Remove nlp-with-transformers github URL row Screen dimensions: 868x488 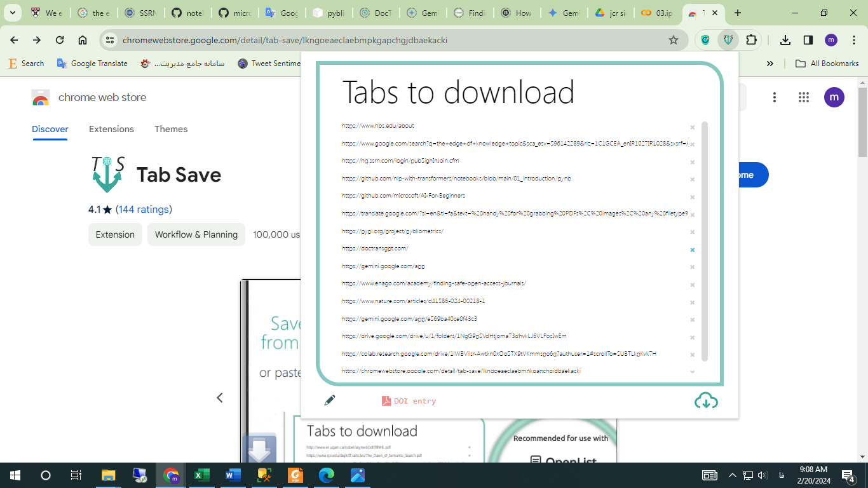tap(693, 179)
